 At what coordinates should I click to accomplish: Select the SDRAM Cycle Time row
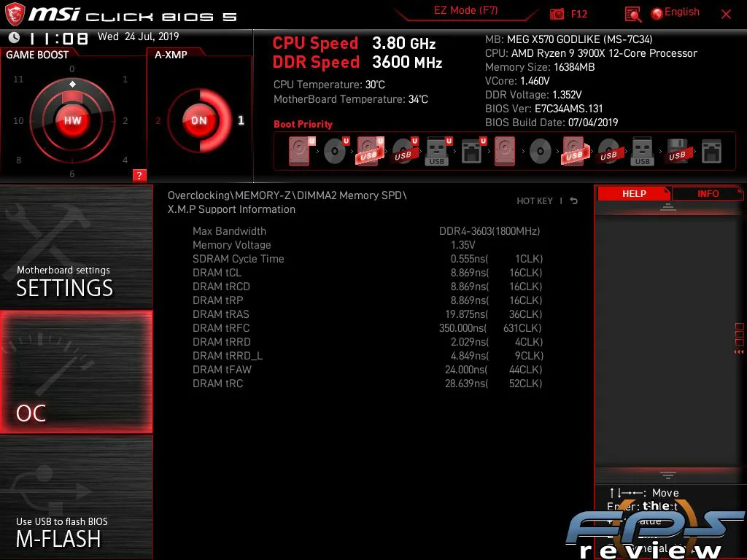(367, 259)
